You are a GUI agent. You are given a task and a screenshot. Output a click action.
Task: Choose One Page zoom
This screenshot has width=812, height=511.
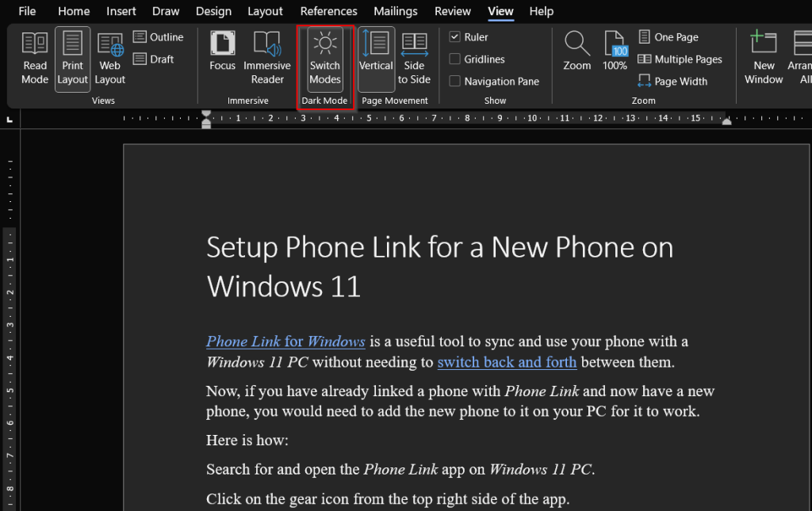[668, 37]
